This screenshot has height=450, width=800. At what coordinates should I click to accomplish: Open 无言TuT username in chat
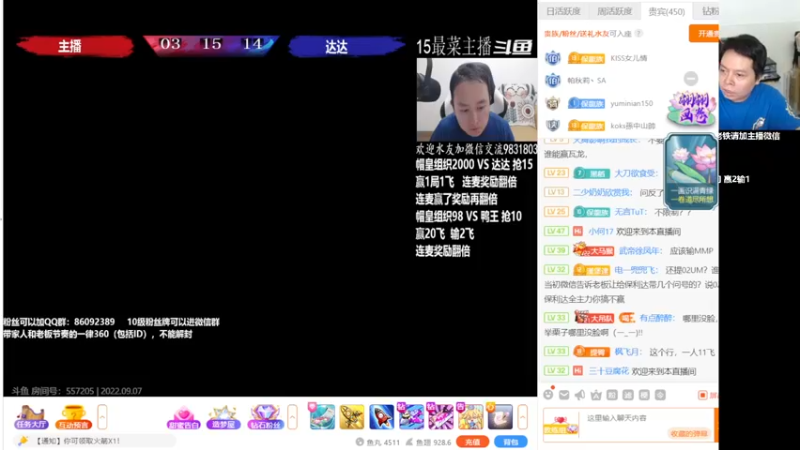(631, 212)
